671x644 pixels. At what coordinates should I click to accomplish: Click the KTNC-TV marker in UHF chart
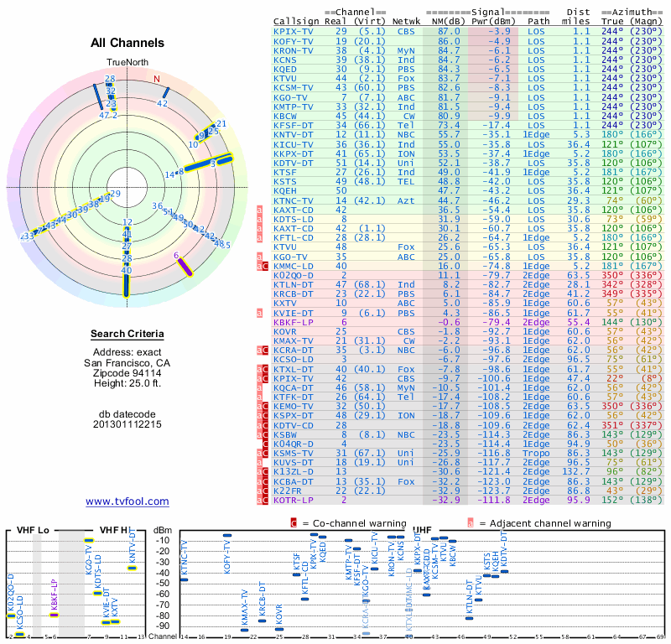point(184,579)
